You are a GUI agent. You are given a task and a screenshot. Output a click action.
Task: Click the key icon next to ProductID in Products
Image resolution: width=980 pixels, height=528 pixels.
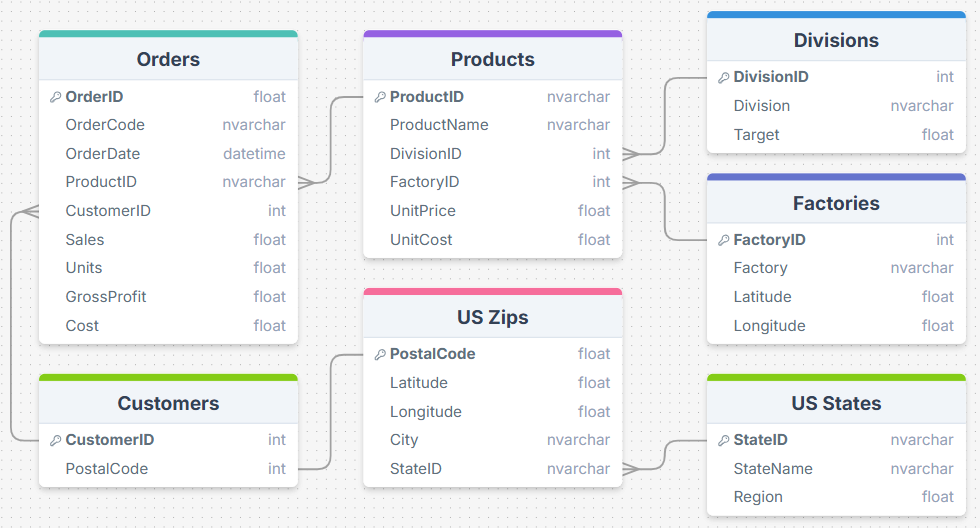(x=380, y=97)
